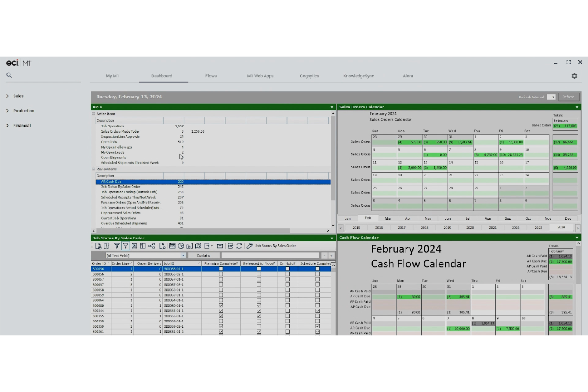Uncheck Schedule Complete for job 300359-02-1

[318, 326]
